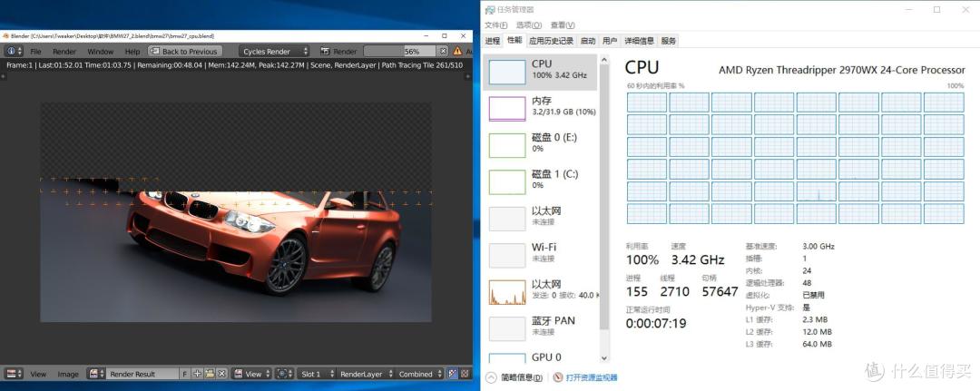Click the rendered BMW car image preview
Viewport: 980px width, 391px height.
236,212
